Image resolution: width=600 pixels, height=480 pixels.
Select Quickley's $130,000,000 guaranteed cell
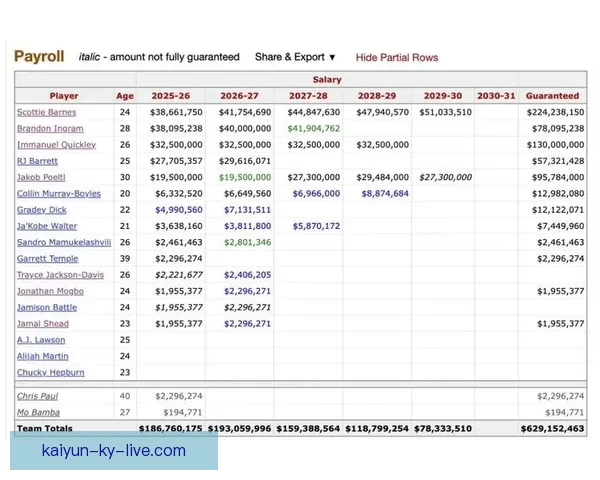pyautogui.click(x=555, y=145)
